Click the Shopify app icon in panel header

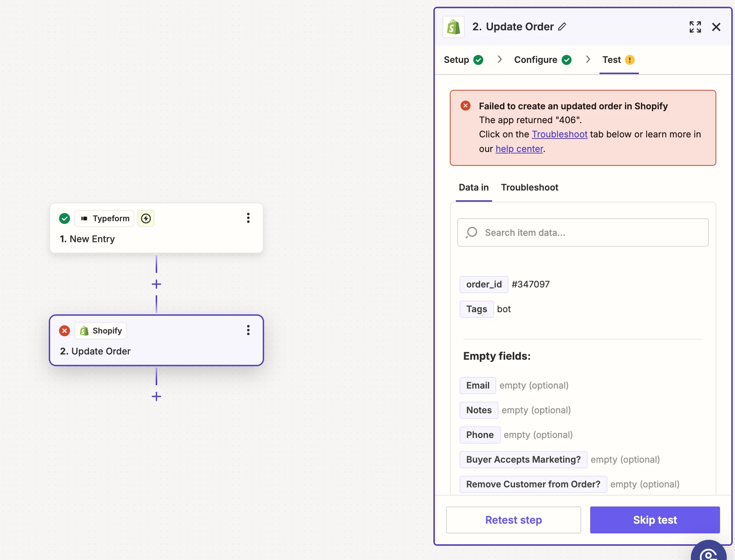pos(453,27)
